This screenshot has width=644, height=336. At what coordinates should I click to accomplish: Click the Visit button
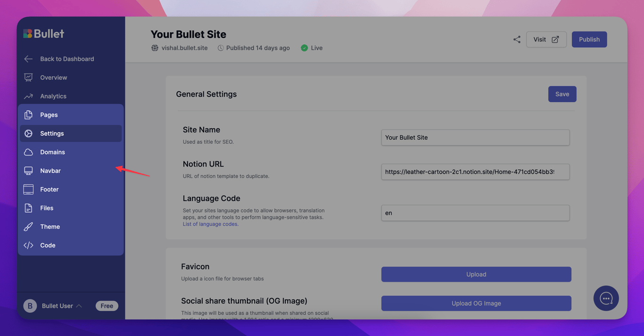(x=546, y=40)
